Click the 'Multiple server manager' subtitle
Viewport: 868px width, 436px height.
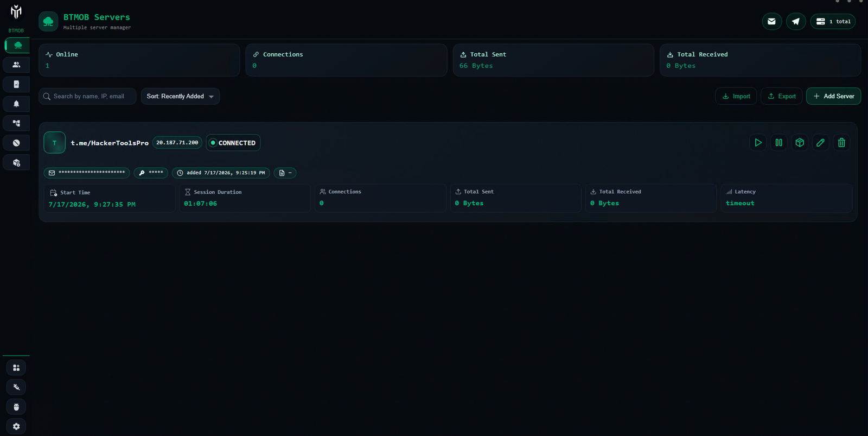pyautogui.click(x=97, y=28)
